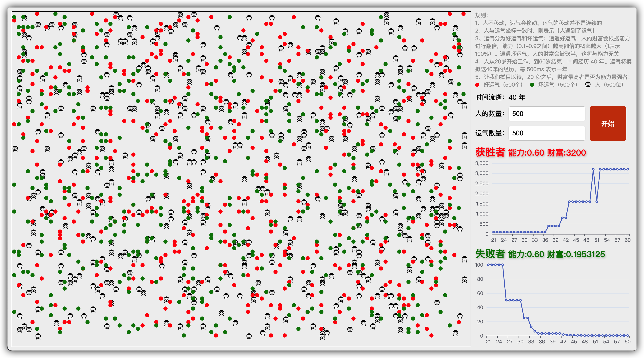Click loser chart last point at age 60
The width and height of the screenshot is (644, 358).
628,335
